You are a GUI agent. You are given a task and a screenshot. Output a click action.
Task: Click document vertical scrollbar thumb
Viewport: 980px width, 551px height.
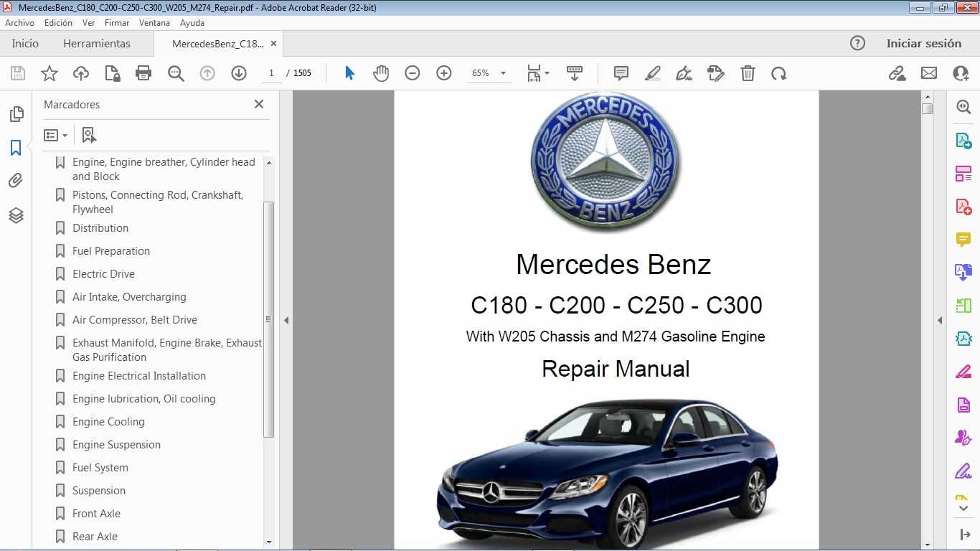(x=928, y=108)
